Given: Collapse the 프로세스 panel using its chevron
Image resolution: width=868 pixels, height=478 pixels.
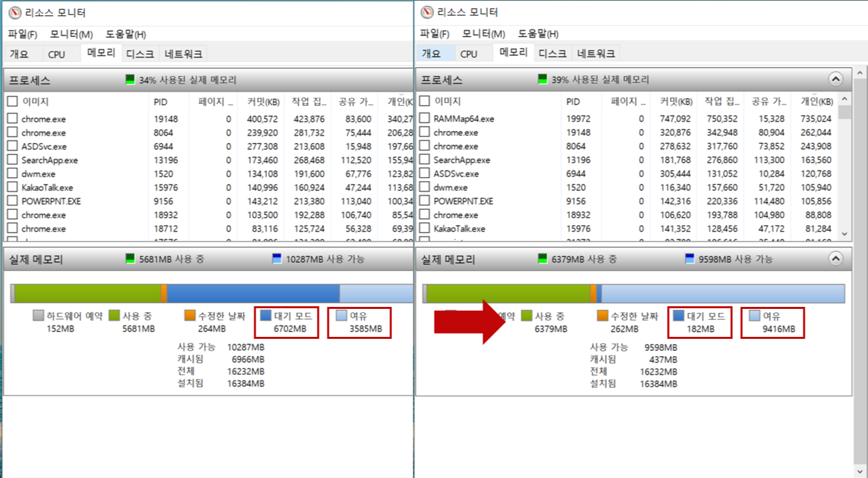Looking at the screenshot, I should tap(836, 79).
